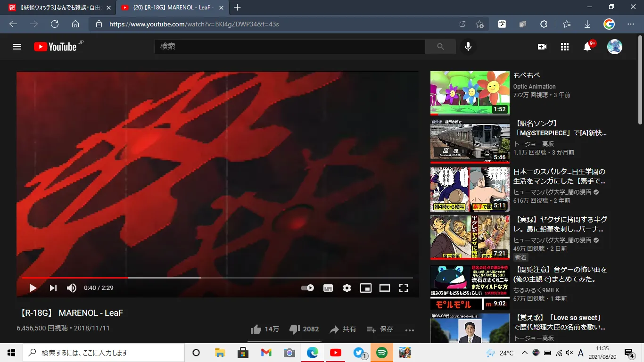Skip to the next video
Screen dimensions: 644x362
(53, 288)
